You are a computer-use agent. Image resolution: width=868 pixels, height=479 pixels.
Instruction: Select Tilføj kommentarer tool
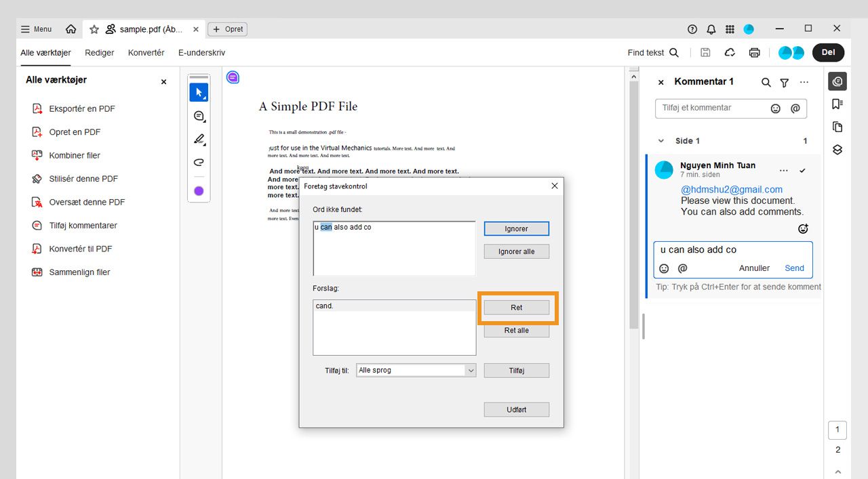coord(75,226)
